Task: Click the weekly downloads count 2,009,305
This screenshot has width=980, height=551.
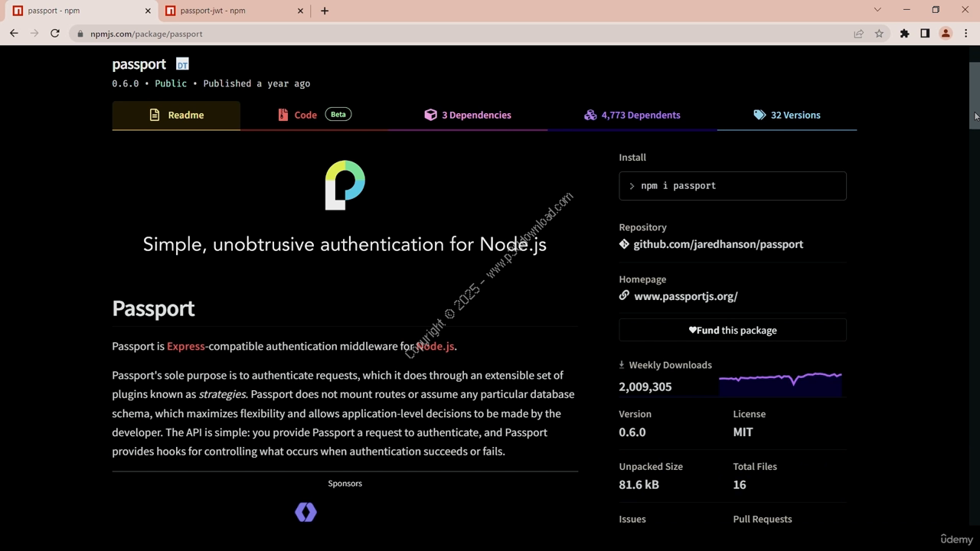Action: pyautogui.click(x=645, y=386)
